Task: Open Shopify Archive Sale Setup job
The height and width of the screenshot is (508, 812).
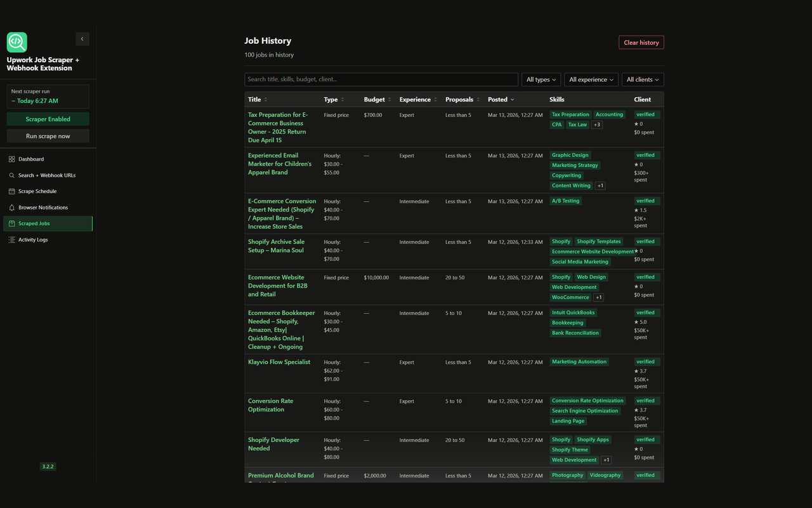Action: [x=277, y=246]
